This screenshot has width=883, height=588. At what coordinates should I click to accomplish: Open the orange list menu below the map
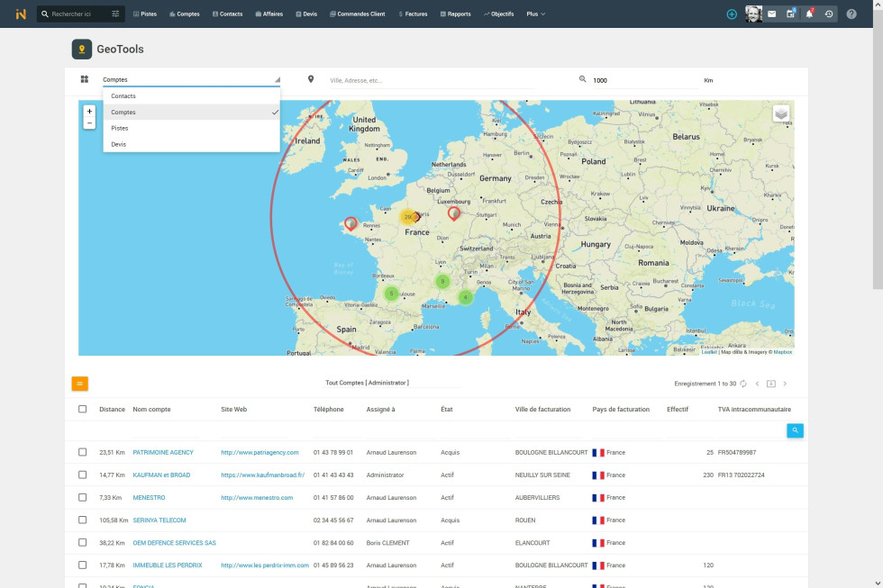(x=80, y=383)
